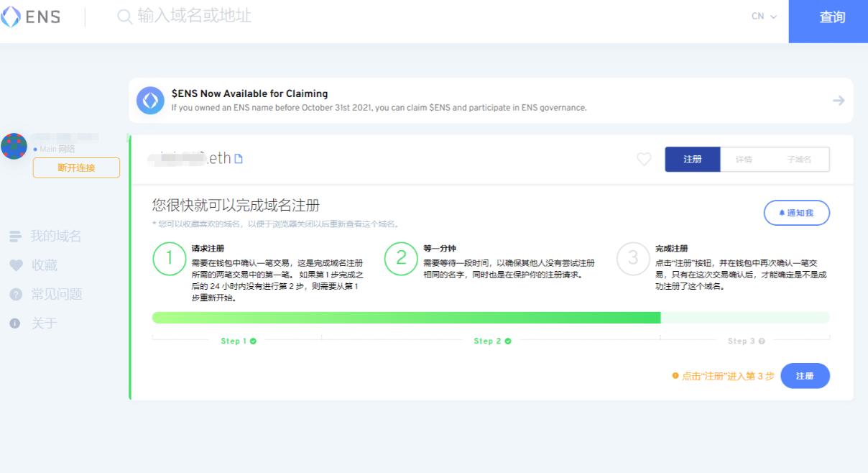Click the 断开连接 disconnect button
The width and height of the screenshot is (868, 473).
(76, 167)
